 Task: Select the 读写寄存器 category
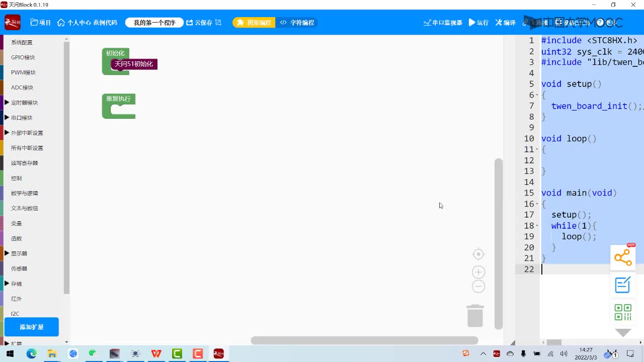[x=24, y=163]
